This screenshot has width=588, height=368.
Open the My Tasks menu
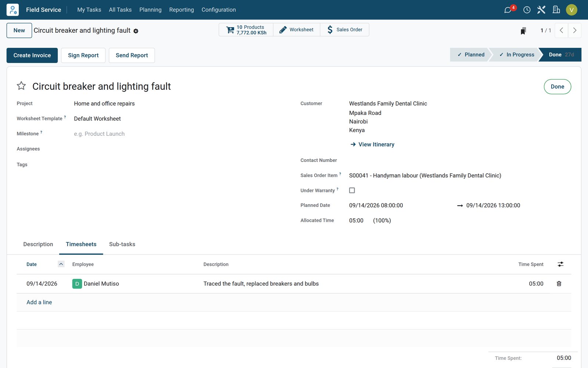click(89, 10)
